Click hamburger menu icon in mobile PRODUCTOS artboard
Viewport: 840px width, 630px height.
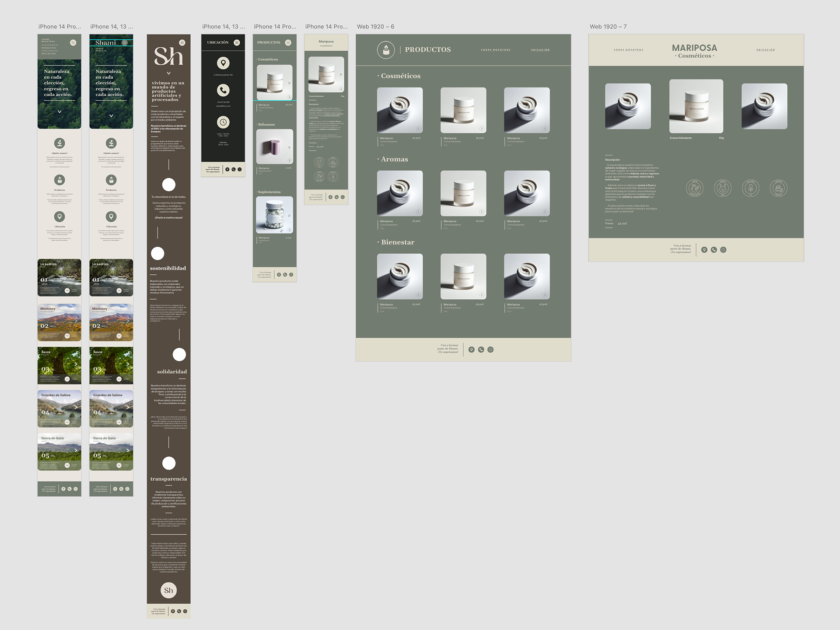[288, 42]
